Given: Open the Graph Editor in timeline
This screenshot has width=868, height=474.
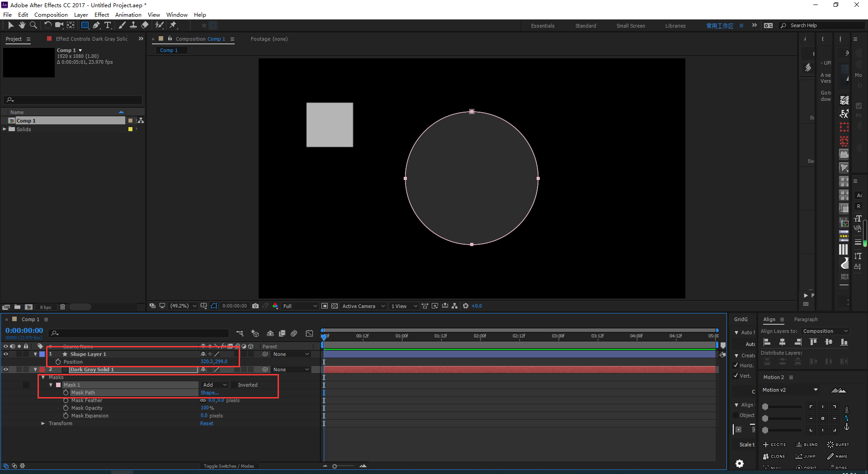Looking at the screenshot, I should tap(309, 333).
